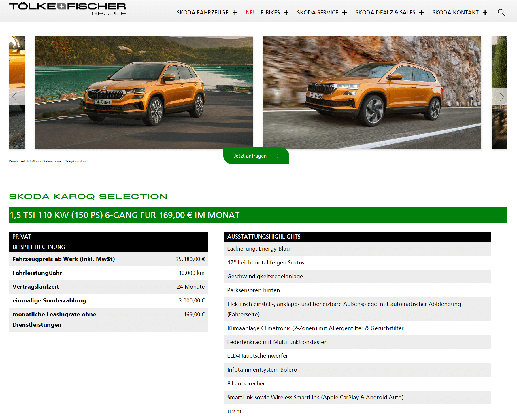Viewport: 517px width, 420px height.
Task: Open the partially visible left carousel image
Action: pos(17,63)
